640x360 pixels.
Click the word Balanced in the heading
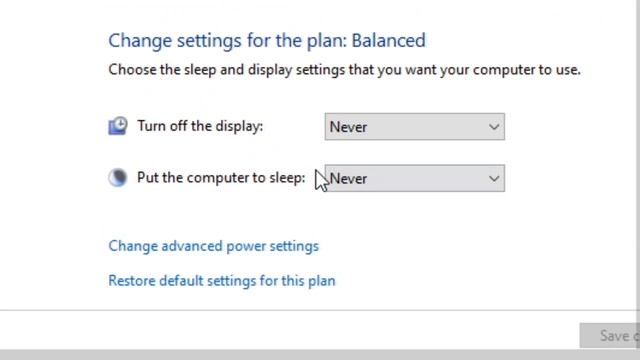tap(389, 40)
